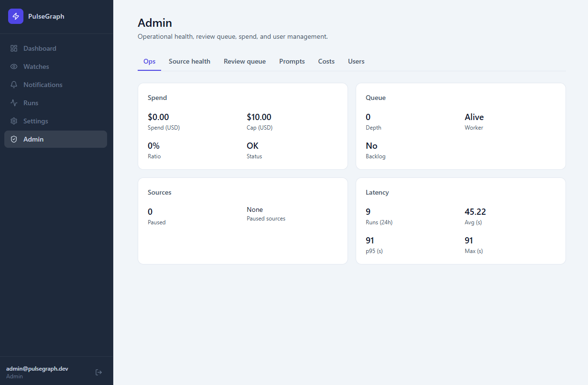Select the Admin sidebar item
The height and width of the screenshot is (385, 588).
click(55, 139)
